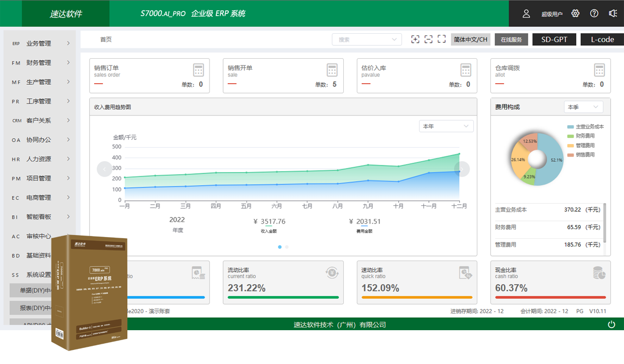Screen dimensions: 624x364
Task: Click the 65.59 财务费用 value
Action: pyautogui.click(x=574, y=227)
